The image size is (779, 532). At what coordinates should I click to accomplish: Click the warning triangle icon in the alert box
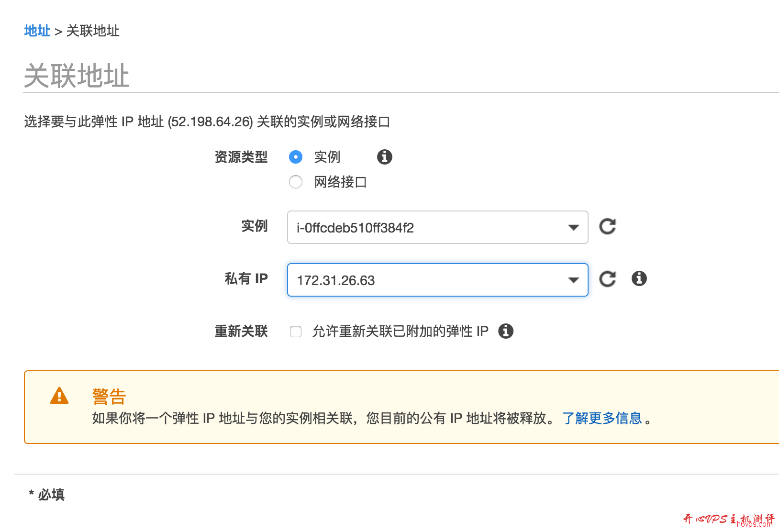point(58,396)
